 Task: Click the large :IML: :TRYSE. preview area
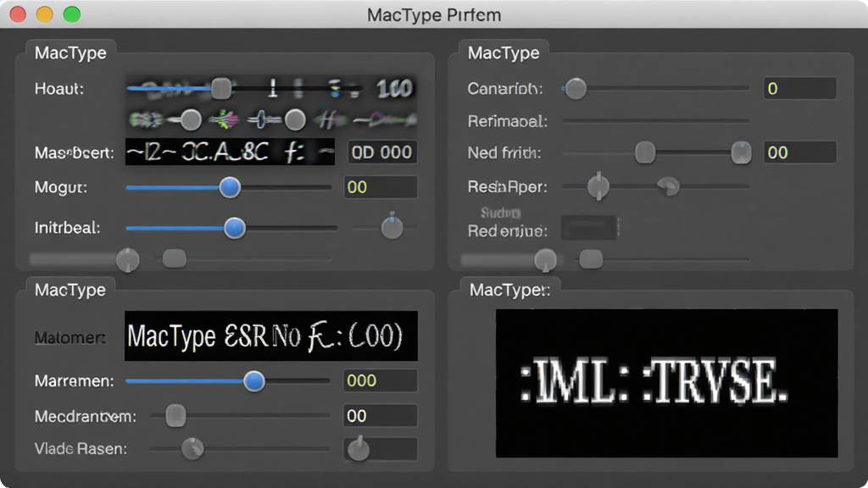coord(666,384)
